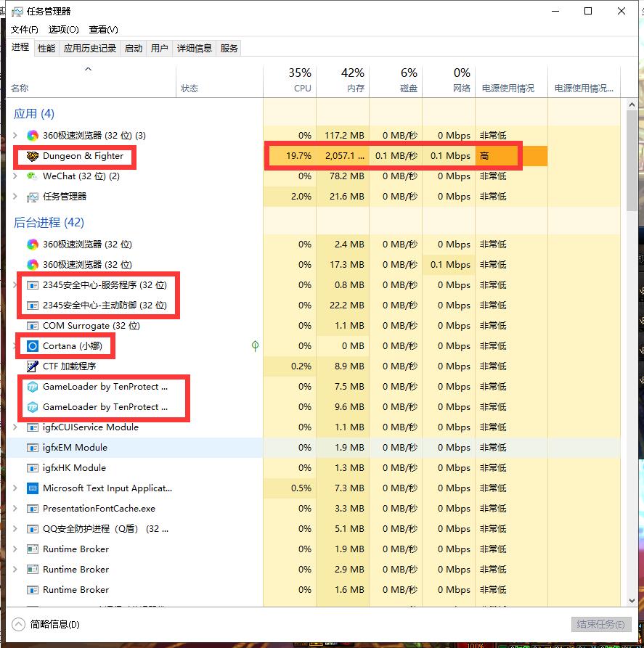This screenshot has height=648, width=644.
Task: Expand the 360极速浏览器 (3) app group
Action: click(15, 135)
